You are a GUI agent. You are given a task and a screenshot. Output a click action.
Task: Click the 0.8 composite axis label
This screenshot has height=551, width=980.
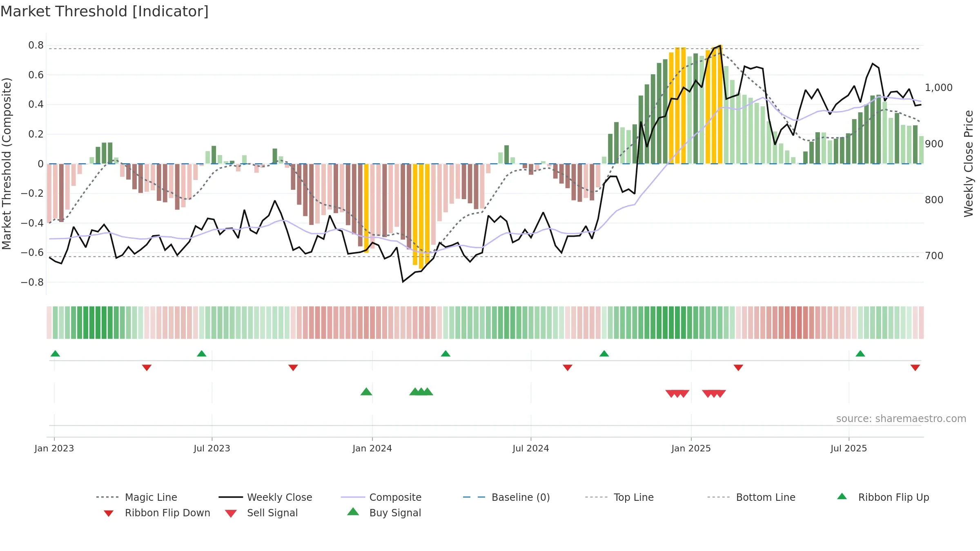click(x=36, y=45)
